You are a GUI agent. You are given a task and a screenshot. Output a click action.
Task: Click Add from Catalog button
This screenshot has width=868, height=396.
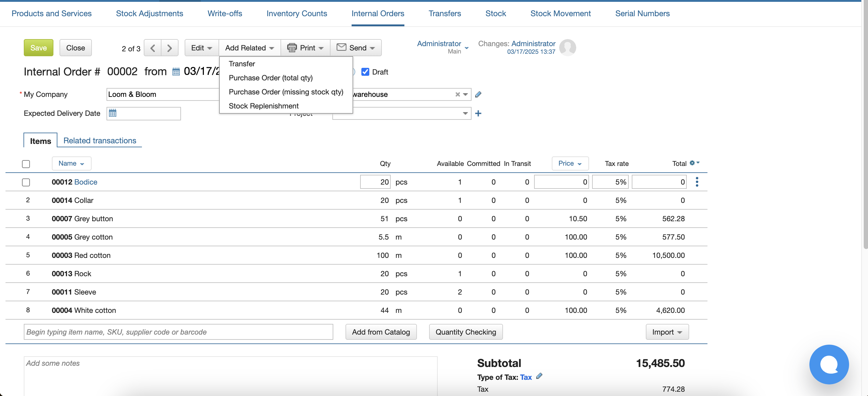tap(381, 332)
